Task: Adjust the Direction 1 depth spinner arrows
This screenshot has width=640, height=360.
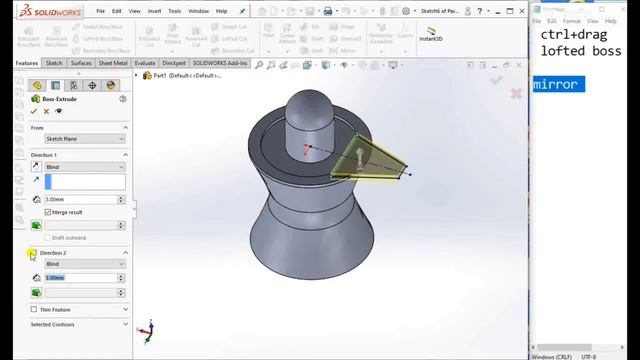Action: click(121, 199)
